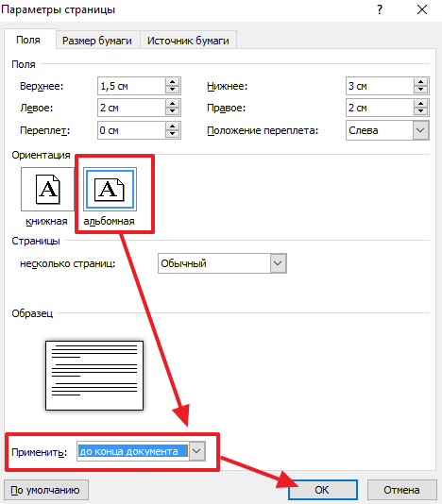Screen dimensions: 442x504
Task: Switch to the Размер бумаги tab
Action: click(x=97, y=41)
